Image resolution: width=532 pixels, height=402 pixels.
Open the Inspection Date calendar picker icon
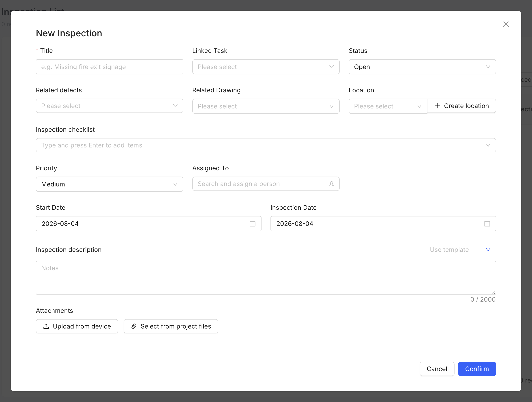487,224
